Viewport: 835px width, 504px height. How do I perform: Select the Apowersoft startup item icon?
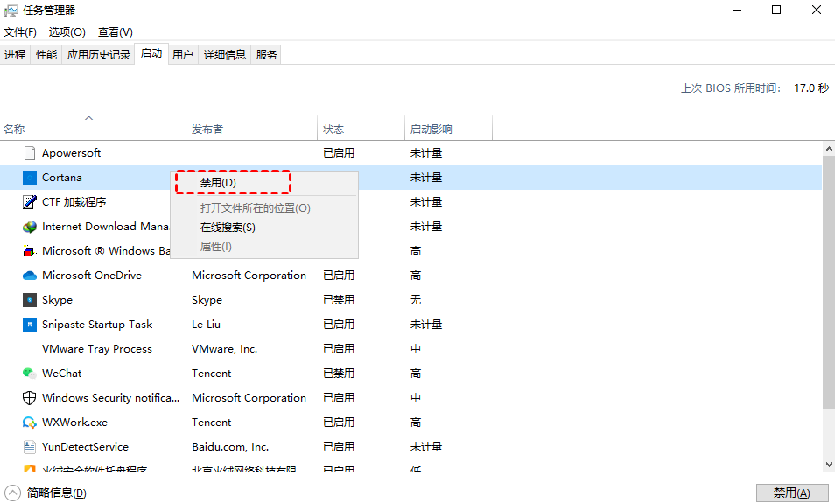pos(29,152)
